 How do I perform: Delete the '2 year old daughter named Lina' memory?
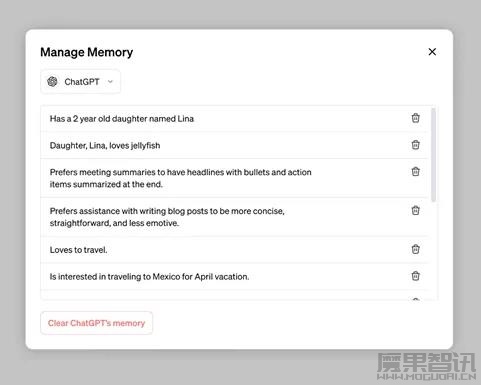coord(415,118)
